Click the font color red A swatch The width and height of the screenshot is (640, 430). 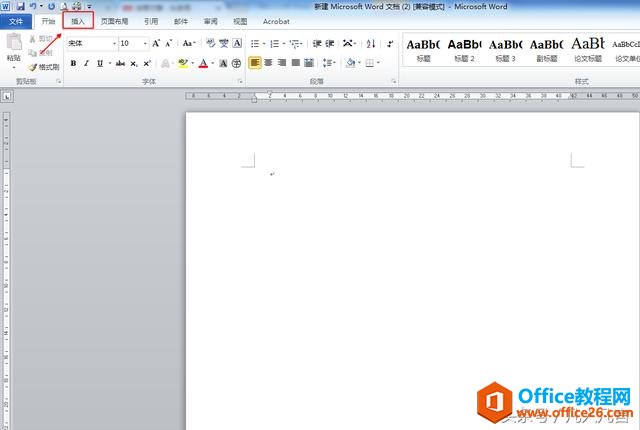point(203,63)
